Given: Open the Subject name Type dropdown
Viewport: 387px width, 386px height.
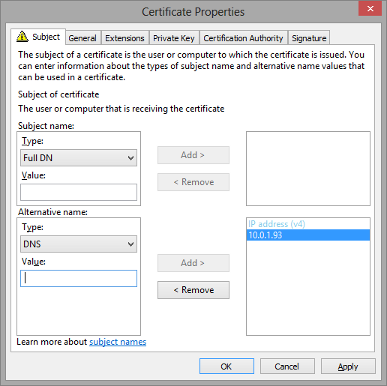Looking at the screenshot, I should pos(78,158).
